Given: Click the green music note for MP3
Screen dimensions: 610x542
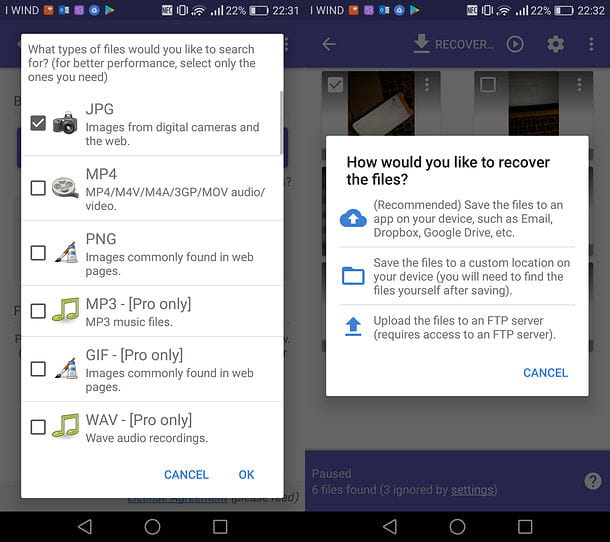Looking at the screenshot, I should tap(65, 310).
